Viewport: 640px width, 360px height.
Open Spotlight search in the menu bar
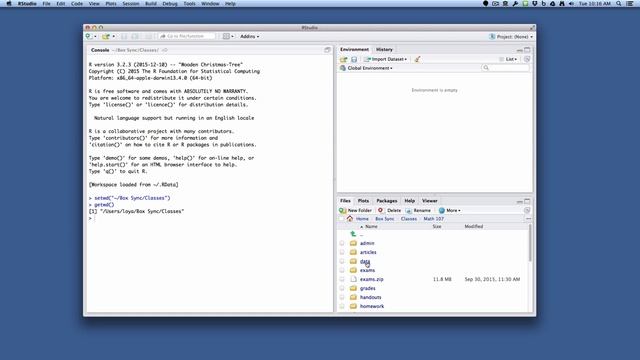pyautogui.click(x=619, y=3)
